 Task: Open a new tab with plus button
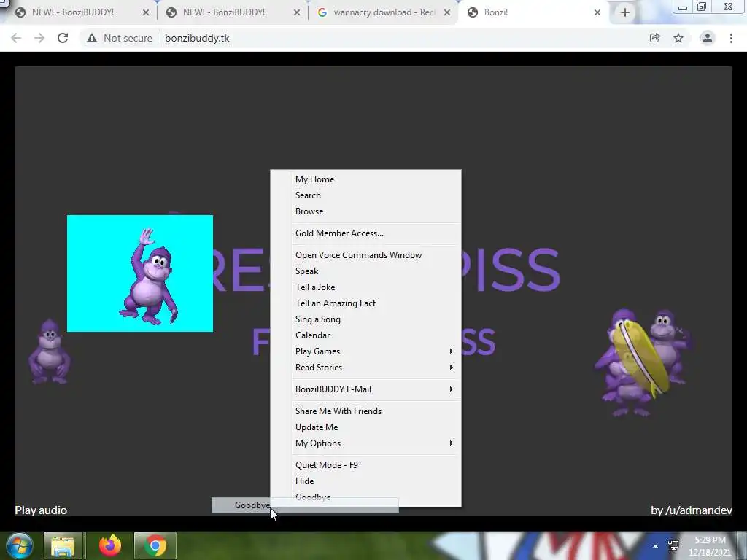pyautogui.click(x=625, y=13)
